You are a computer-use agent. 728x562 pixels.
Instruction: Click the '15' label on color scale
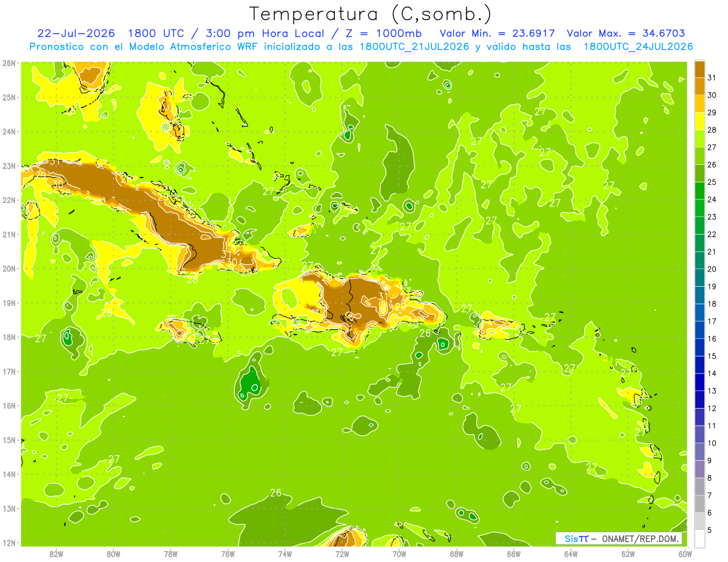pos(712,356)
